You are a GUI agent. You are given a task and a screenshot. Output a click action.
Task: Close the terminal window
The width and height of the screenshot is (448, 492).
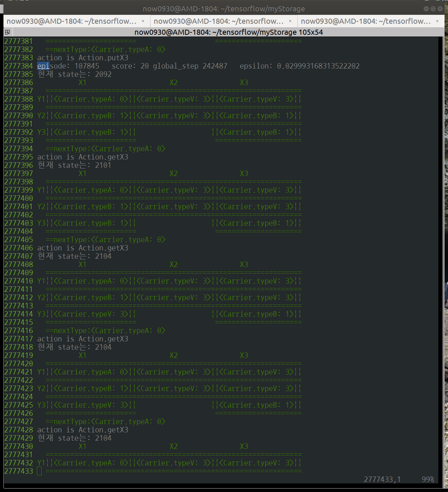click(440, 9)
